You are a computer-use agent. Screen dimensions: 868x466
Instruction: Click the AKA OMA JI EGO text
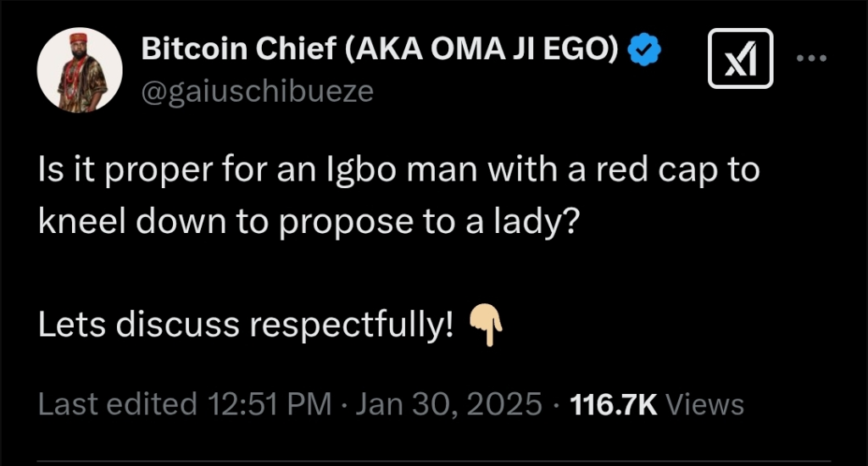[481, 51]
